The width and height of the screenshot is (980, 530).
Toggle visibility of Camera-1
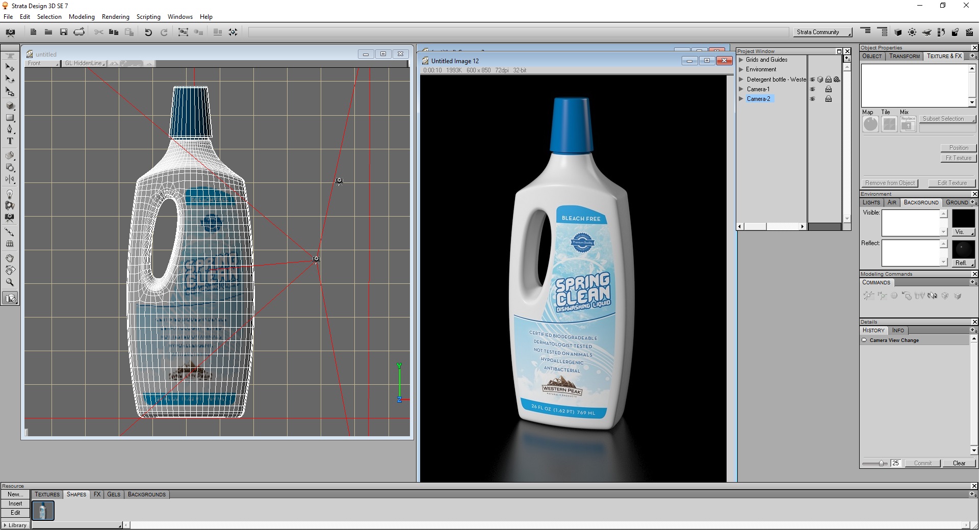point(813,89)
